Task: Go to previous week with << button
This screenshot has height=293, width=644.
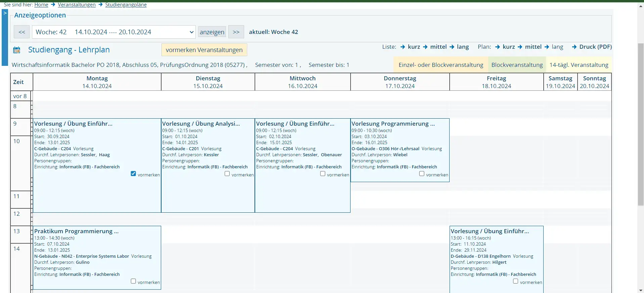Action: tap(22, 32)
